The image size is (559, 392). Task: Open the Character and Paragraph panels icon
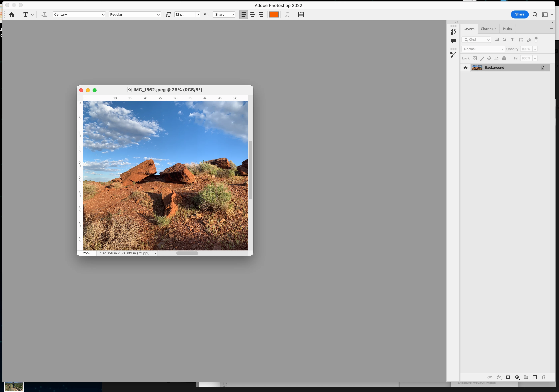[x=301, y=15]
